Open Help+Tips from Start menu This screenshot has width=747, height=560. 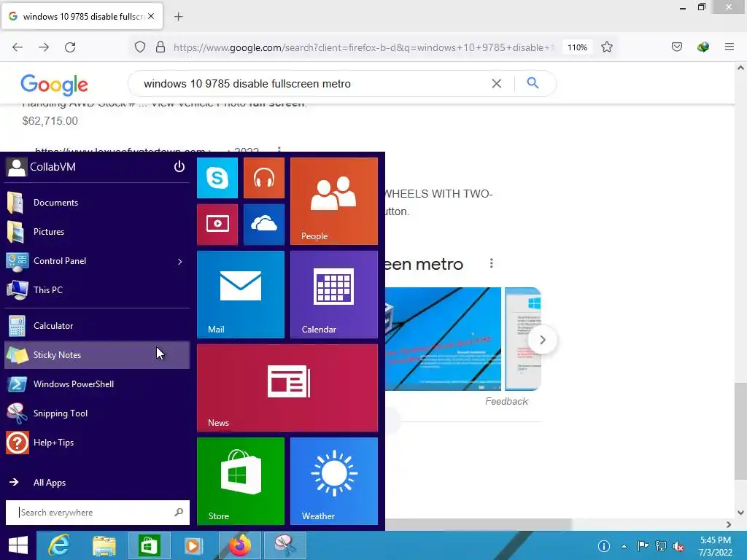point(97,443)
